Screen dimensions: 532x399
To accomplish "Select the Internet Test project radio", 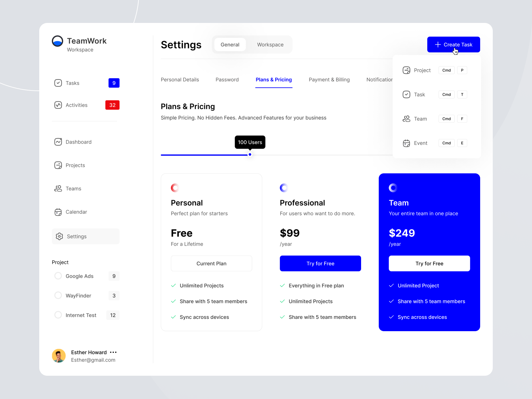I will [x=58, y=315].
